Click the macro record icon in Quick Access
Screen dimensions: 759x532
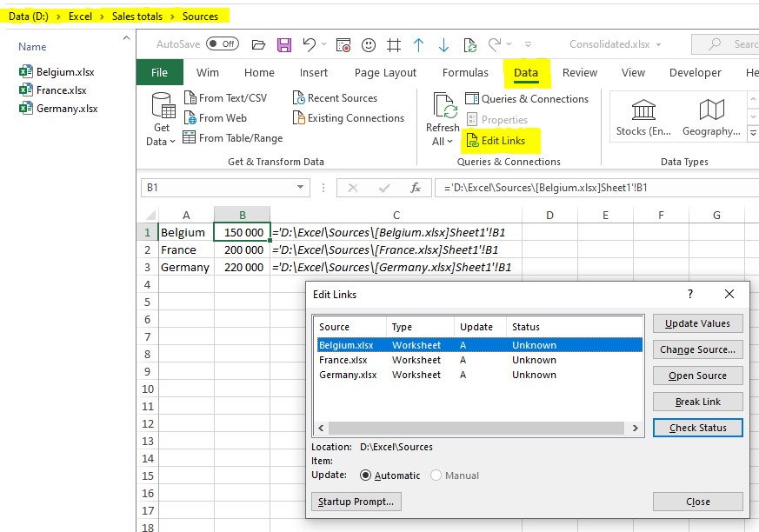[343, 45]
